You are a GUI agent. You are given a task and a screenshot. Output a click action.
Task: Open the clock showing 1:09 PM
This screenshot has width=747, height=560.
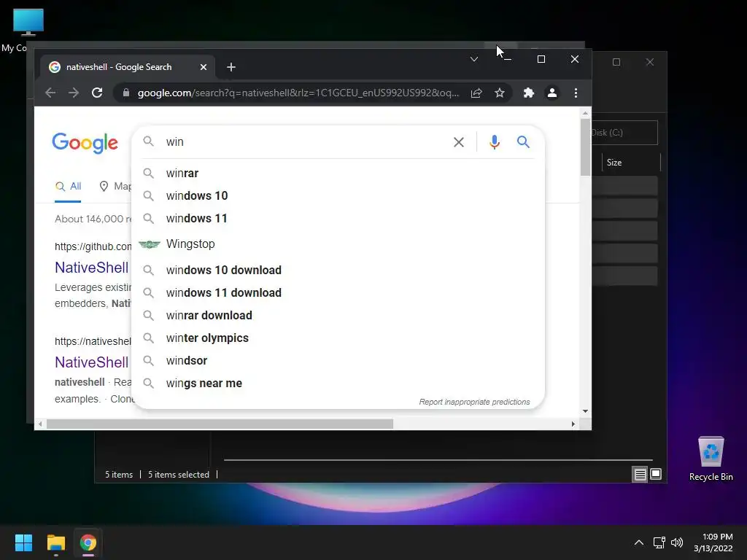[x=713, y=542]
